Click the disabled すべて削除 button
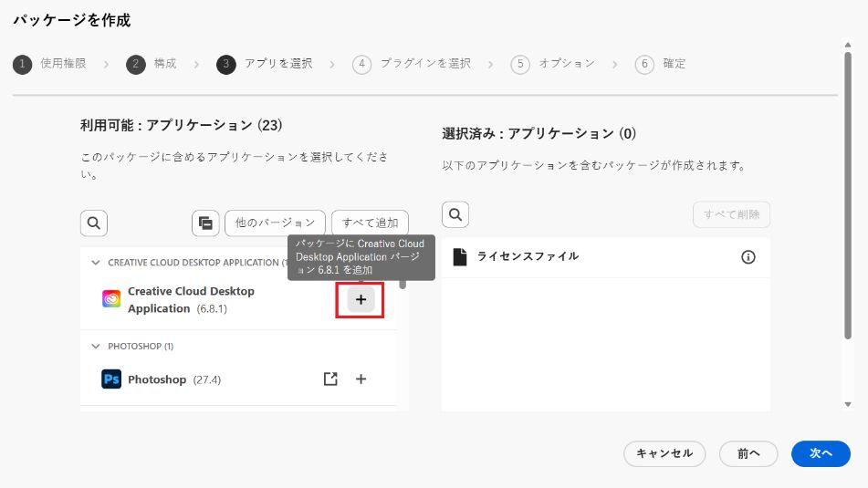 click(x=731, y=214)
